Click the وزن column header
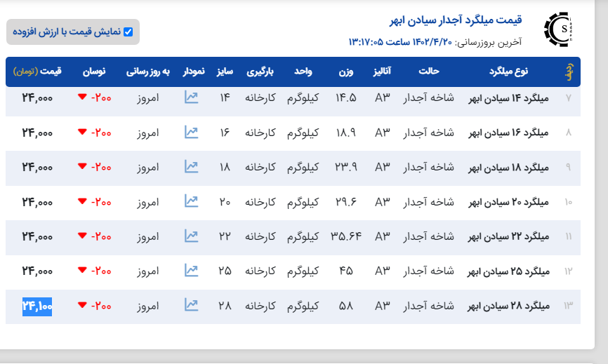Viewport: 608px width, 364px height. point(348,72)
